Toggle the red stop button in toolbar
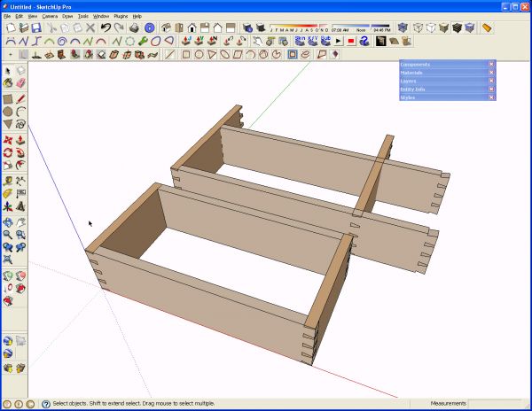The width and height of the screenshot is (532, 411). (351, 42)
